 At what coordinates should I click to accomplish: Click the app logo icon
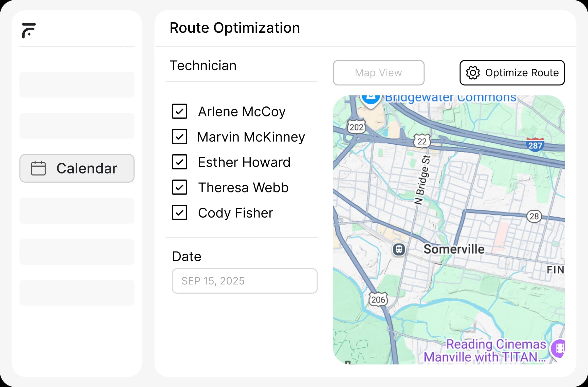pyautogui.click(x=29, y=31)
